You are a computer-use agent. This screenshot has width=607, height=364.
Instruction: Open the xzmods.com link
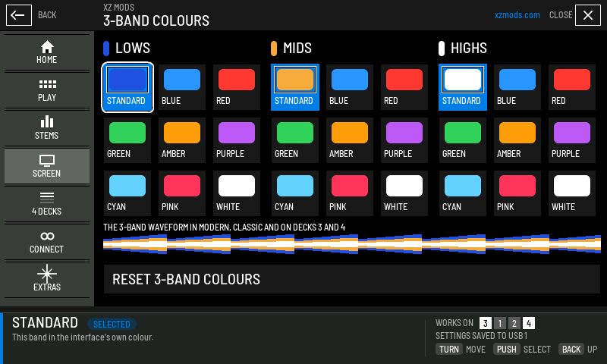point(517,15)
